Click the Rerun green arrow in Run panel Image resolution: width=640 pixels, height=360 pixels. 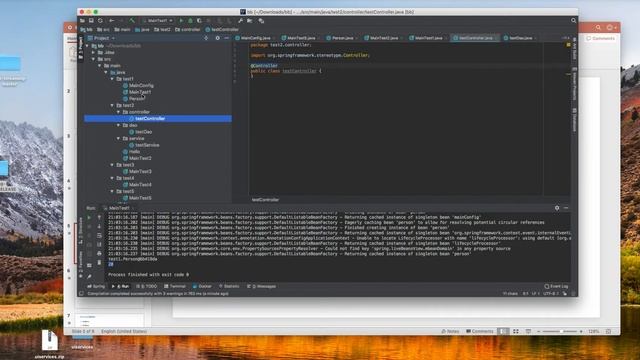[x=89, y=218]
